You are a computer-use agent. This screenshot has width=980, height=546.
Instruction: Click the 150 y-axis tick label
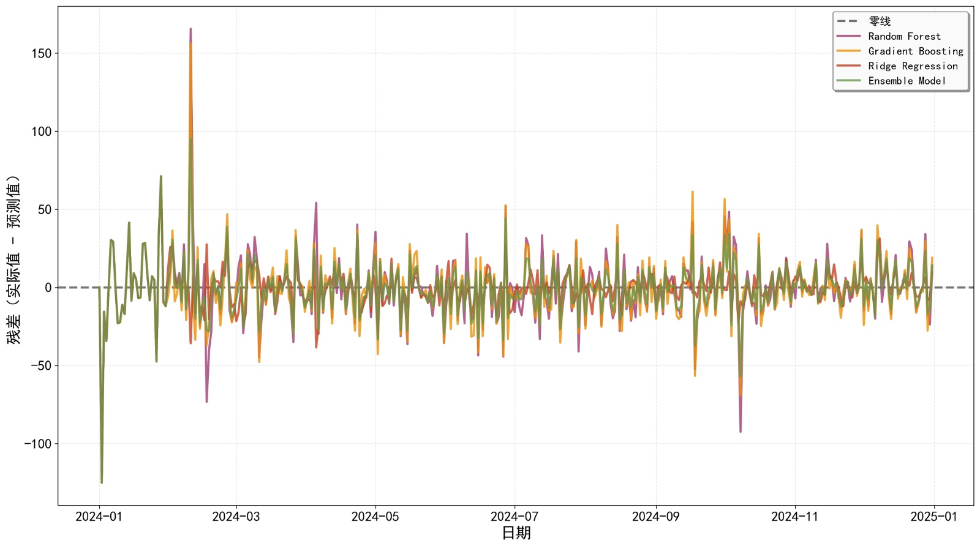coord(42,54)
